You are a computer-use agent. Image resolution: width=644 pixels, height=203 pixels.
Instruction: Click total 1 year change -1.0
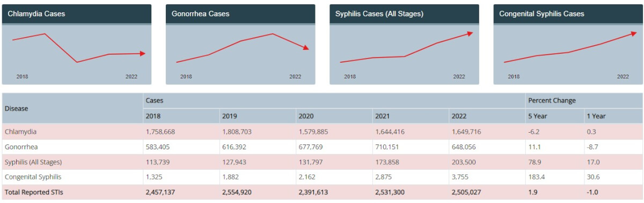pos(593,192)
